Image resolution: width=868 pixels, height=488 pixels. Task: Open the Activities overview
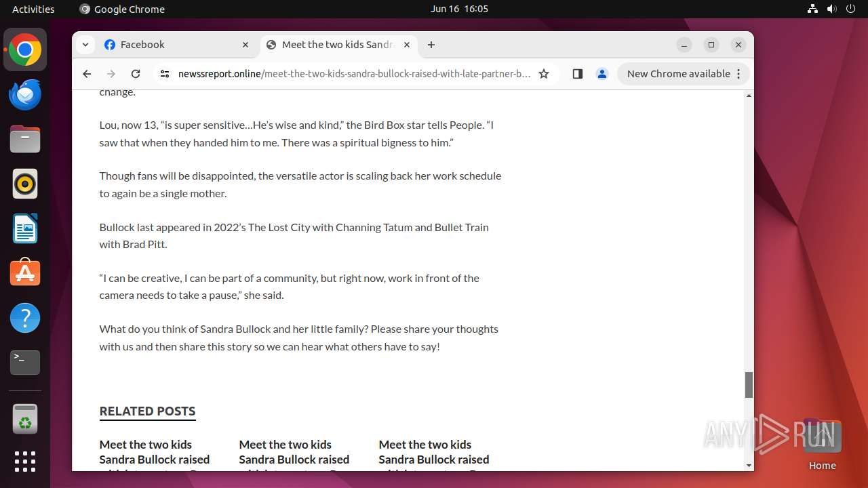(33, 9)
